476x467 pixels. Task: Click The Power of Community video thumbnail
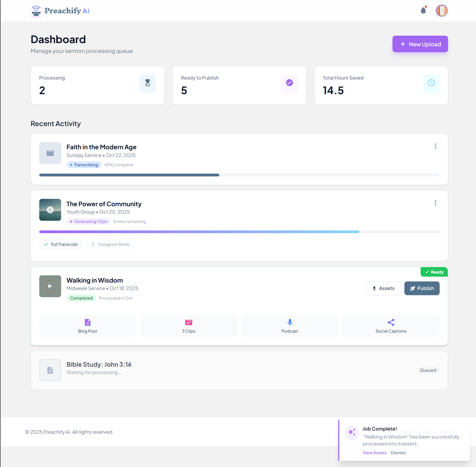[50, 210]
